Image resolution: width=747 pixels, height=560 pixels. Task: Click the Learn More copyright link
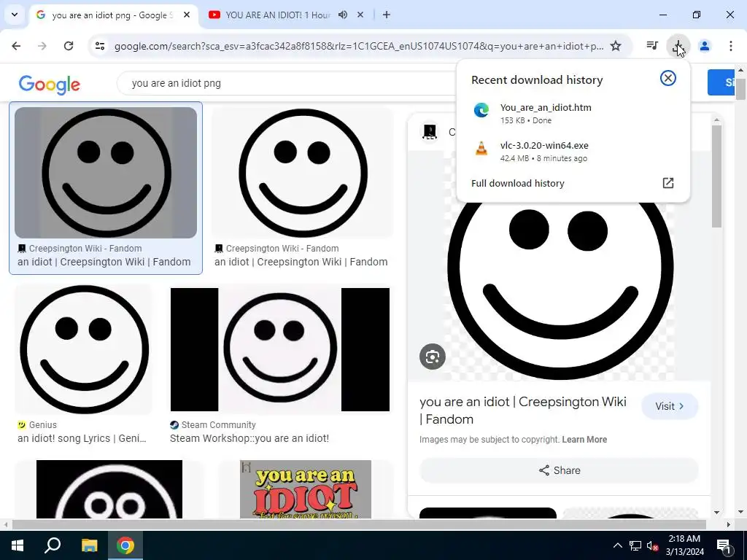(x=584, y=440)
